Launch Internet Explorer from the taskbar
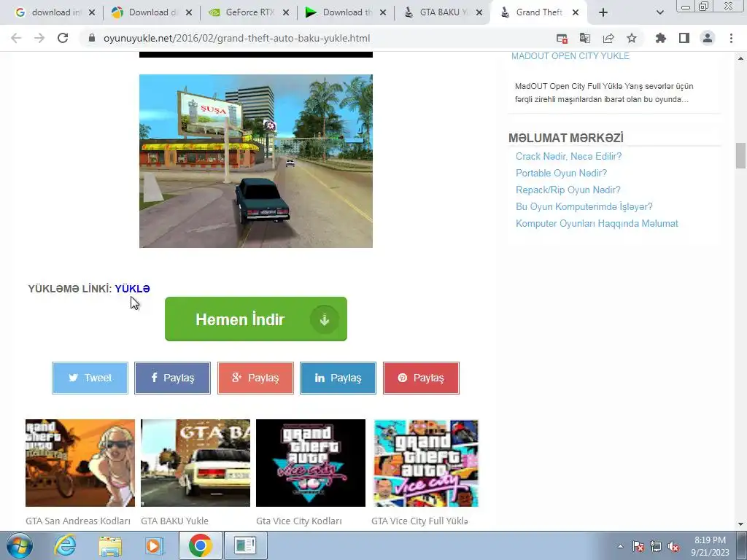This screenshot has width=747, height=560. [65, 545]
